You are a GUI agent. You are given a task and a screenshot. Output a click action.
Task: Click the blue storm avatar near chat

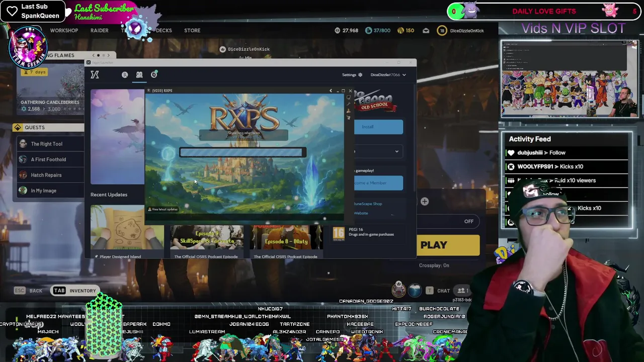pos(415,290)
